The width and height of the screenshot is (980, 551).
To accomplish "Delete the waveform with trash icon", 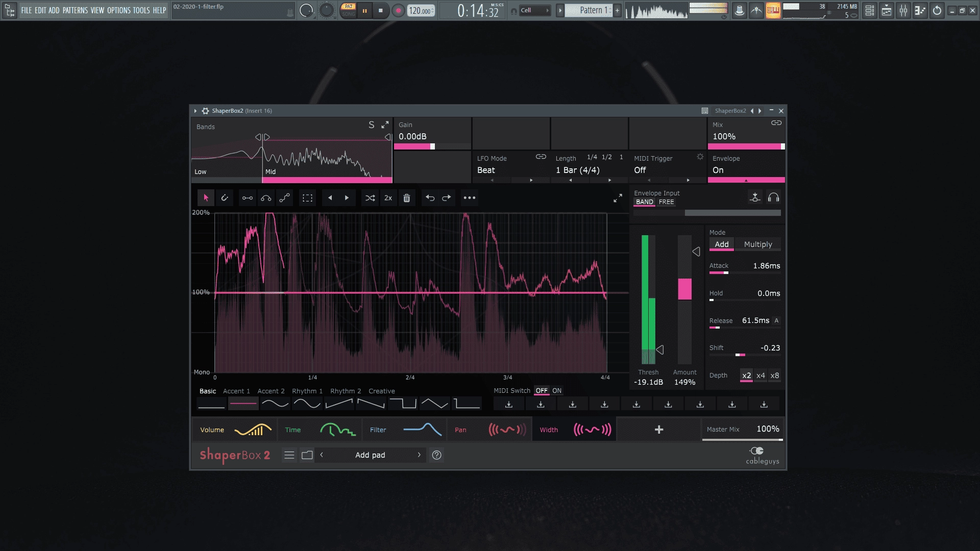I will (407, 198).
